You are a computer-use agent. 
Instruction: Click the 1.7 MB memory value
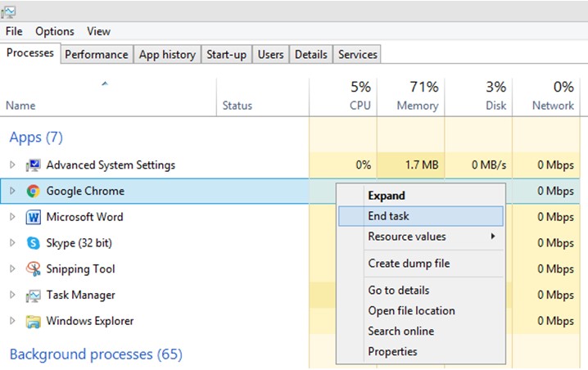tap(422, 165)
